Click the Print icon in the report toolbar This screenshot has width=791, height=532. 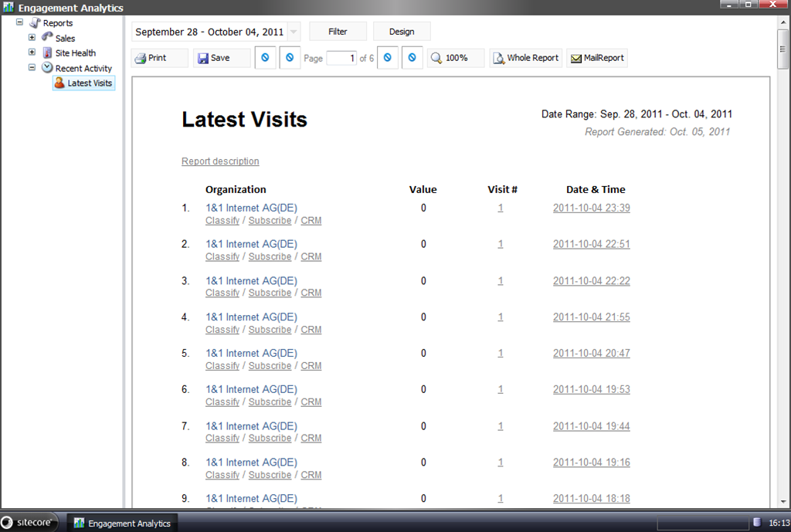coord(140,58)
